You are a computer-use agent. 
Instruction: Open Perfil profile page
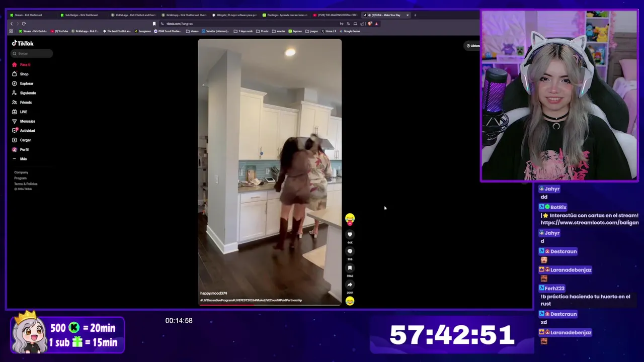tap(21, 149)
